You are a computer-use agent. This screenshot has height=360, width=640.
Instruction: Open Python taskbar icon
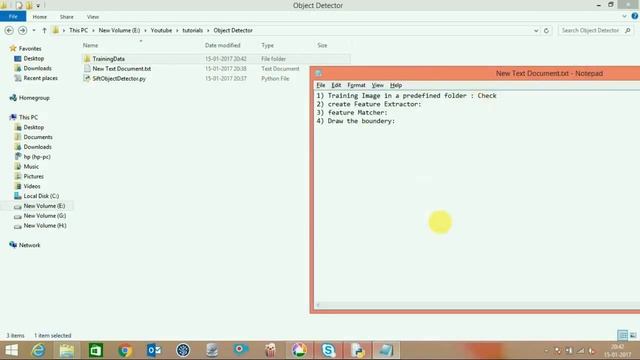point(357,350)
